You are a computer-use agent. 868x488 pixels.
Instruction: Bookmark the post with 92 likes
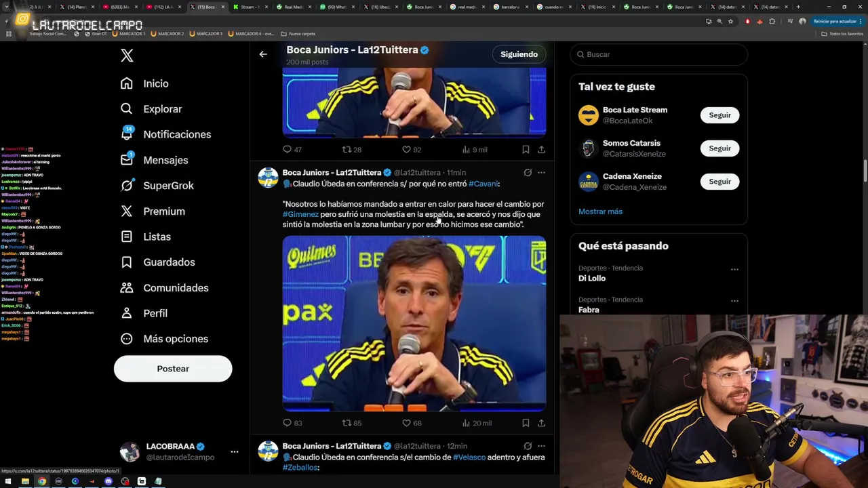point(526,149)
